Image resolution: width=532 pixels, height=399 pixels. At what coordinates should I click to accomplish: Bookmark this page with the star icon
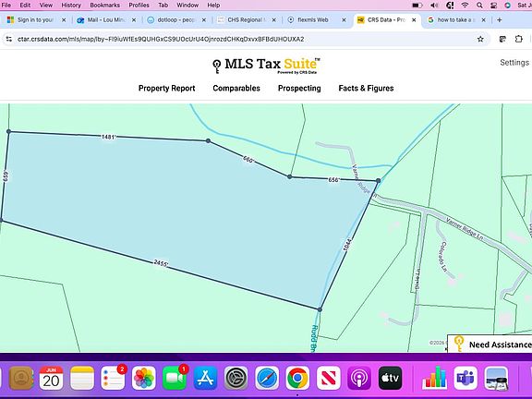pos(480,39)
